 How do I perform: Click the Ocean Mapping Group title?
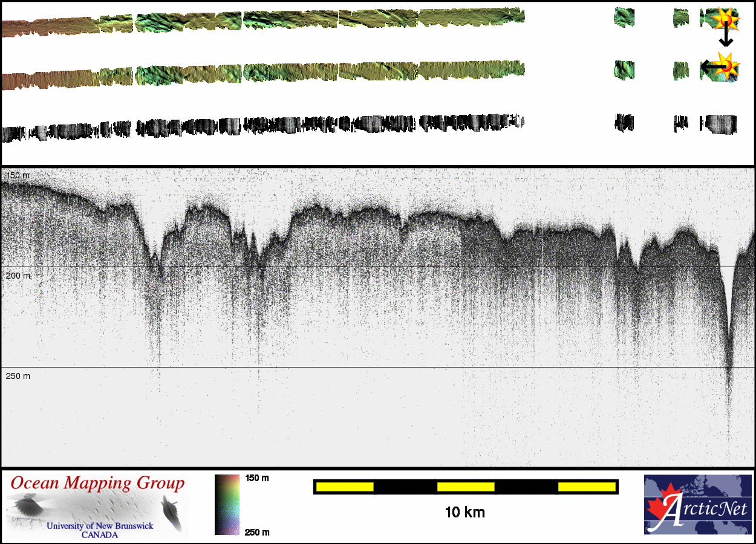pyautogui.click(x=97, y=484)
